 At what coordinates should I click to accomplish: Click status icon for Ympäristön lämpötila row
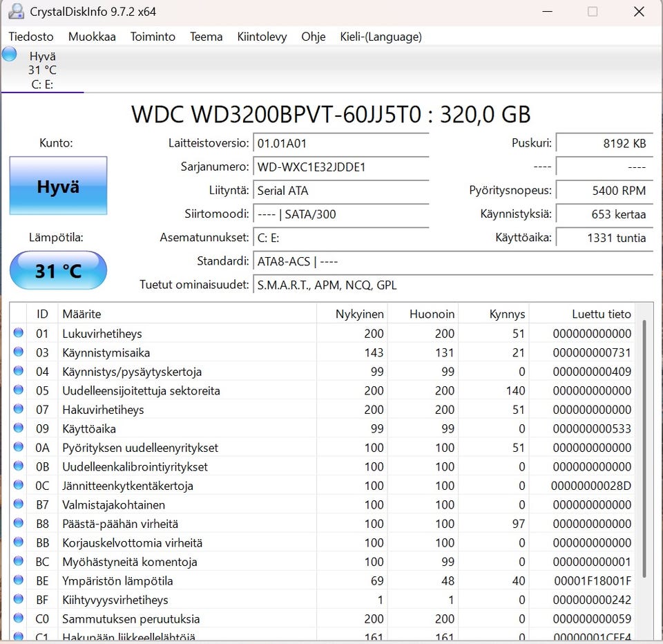pos(19,580)
